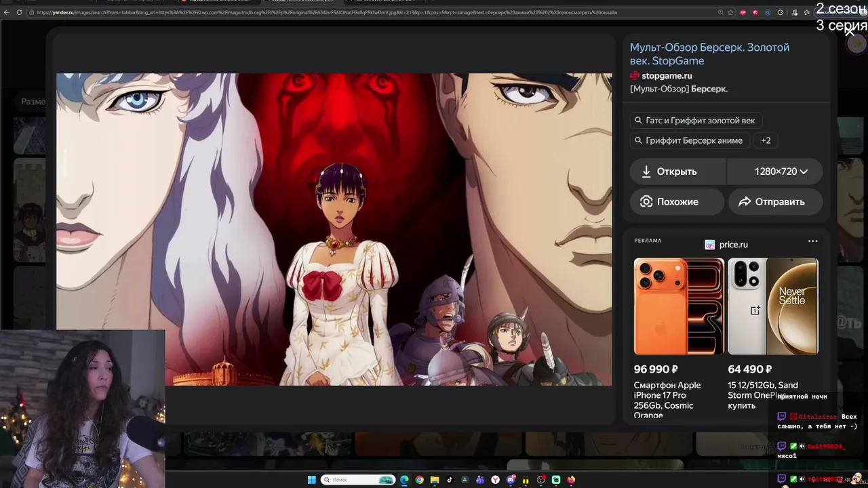Click the stopgame.ru favicon icon
The width and height of the screenshot is (868, 488).
tap(635, 76)
